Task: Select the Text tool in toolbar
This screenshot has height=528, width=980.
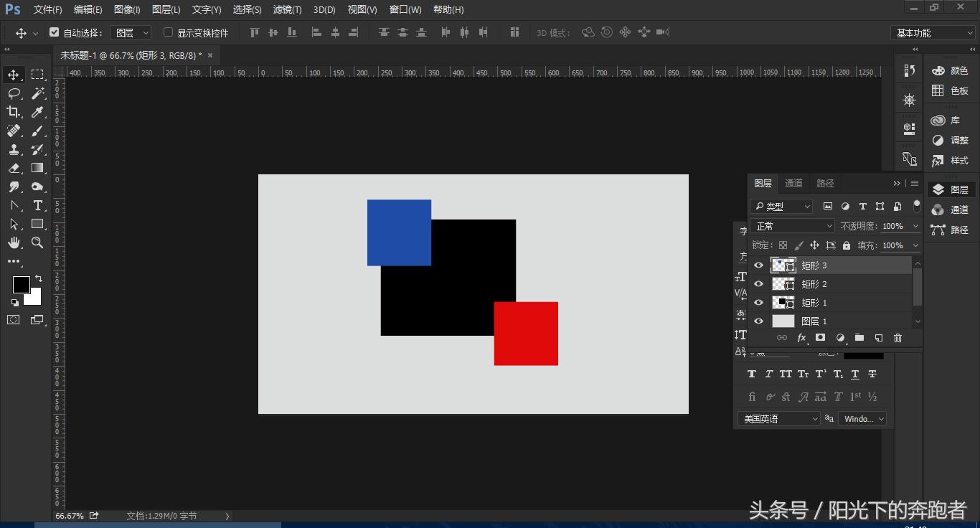Action: pos(37,205)
